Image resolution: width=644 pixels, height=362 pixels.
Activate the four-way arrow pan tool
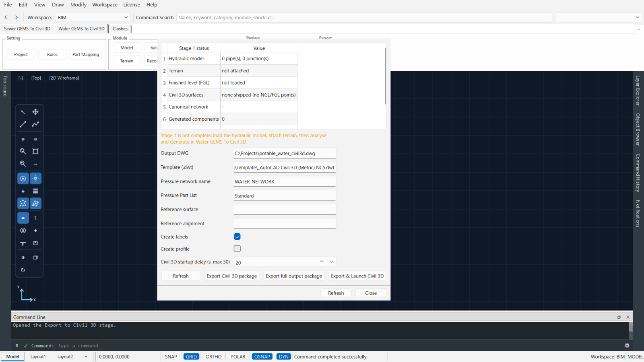35,112
